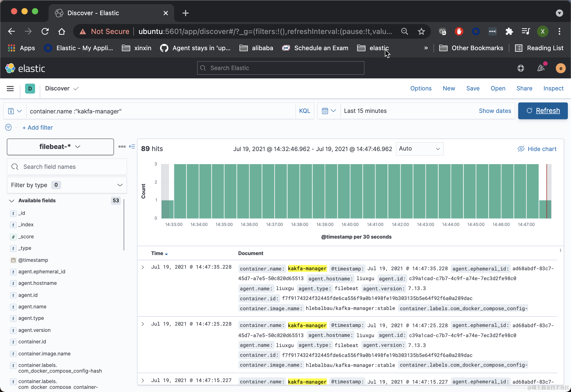The width and height of the screenshot is (571, 392).
Task: Click Share in the top menu
Action: click(x=524, y=89)
